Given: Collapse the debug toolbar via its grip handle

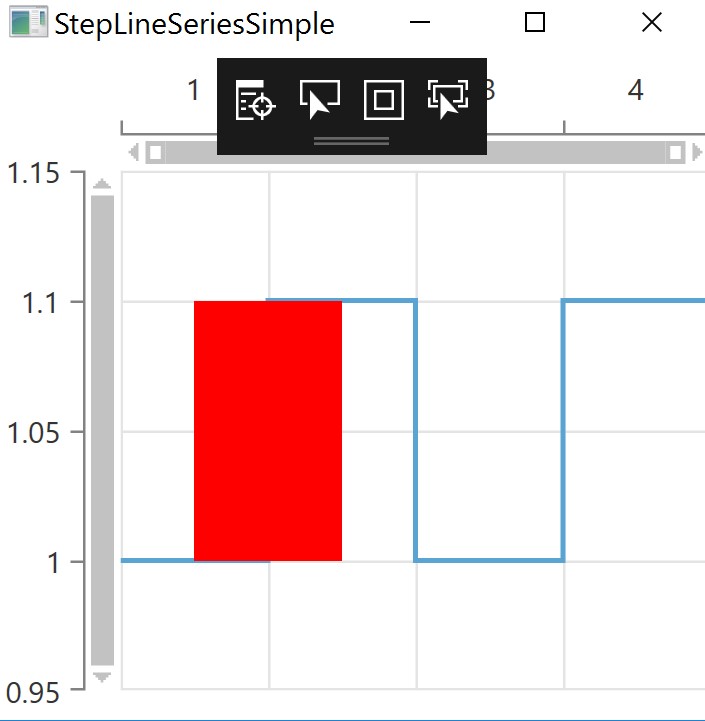Looking at the screenshot, I should pos(351,141).
